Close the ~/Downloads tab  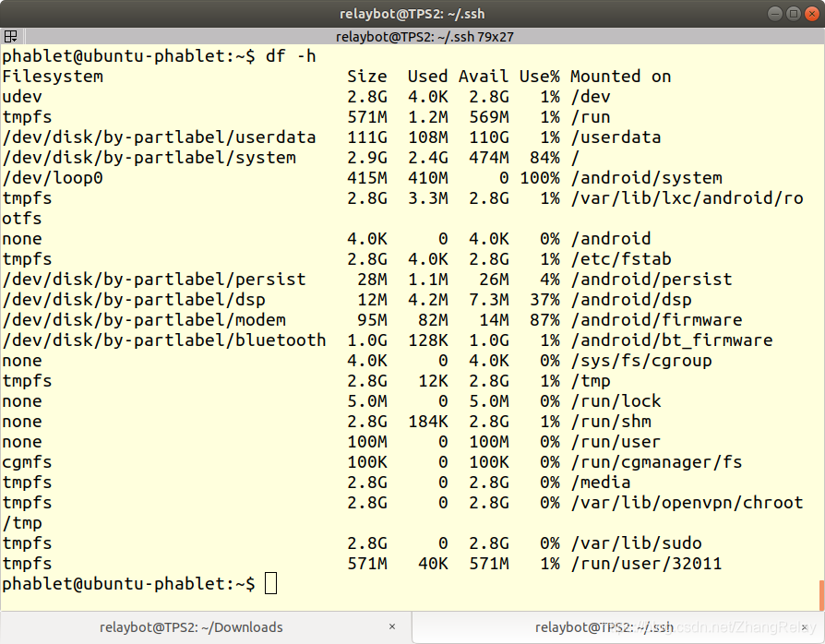[392, 626]
